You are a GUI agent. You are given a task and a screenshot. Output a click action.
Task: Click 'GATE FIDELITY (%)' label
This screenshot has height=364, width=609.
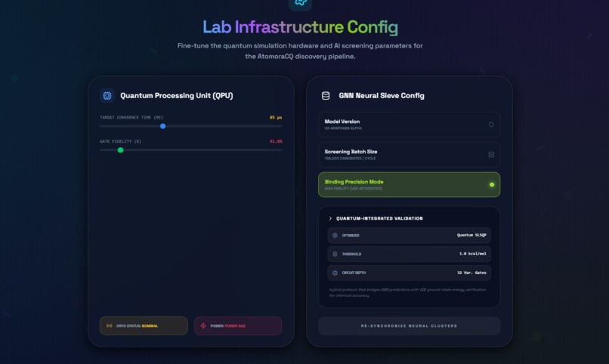coord(120,141)
